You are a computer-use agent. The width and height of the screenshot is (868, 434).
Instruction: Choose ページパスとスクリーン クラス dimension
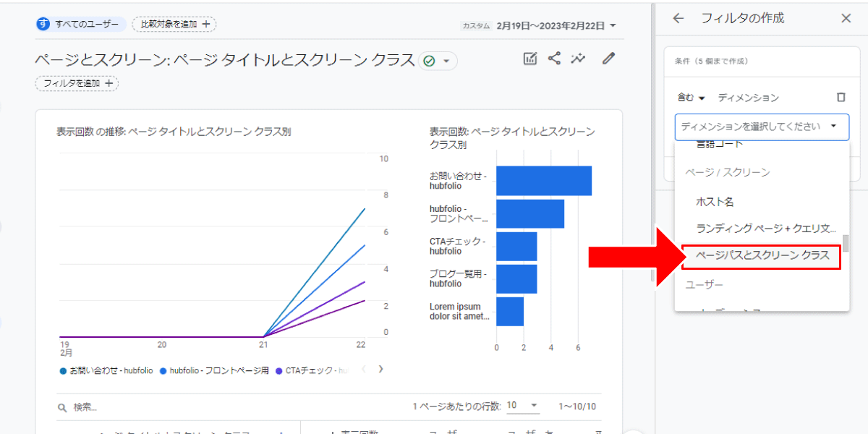click(x=762, y=255)
